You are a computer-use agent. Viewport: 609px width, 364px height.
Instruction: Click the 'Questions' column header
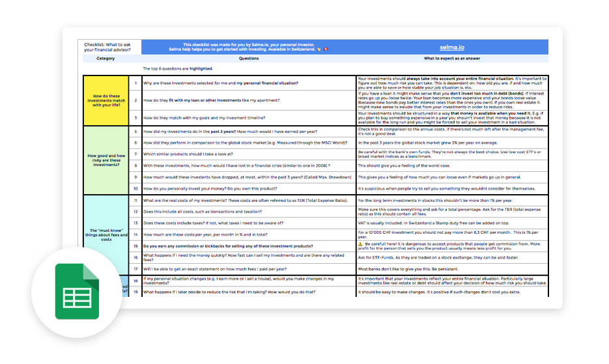coord(249,58)
